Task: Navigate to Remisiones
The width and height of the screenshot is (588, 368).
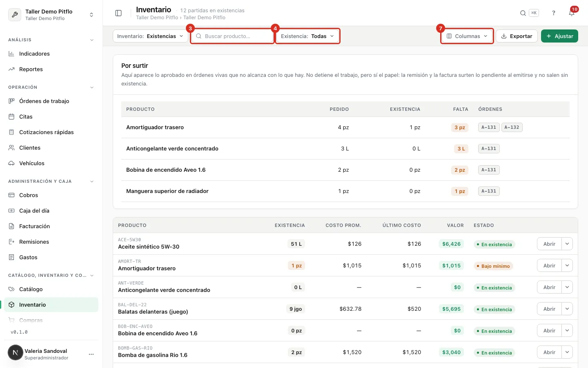Action: [x=51, y=242]
